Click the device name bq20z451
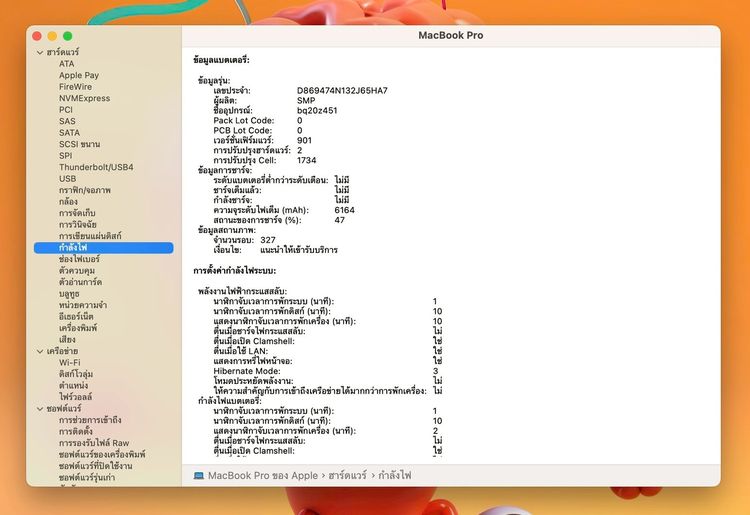 click(x=317, y=110)
